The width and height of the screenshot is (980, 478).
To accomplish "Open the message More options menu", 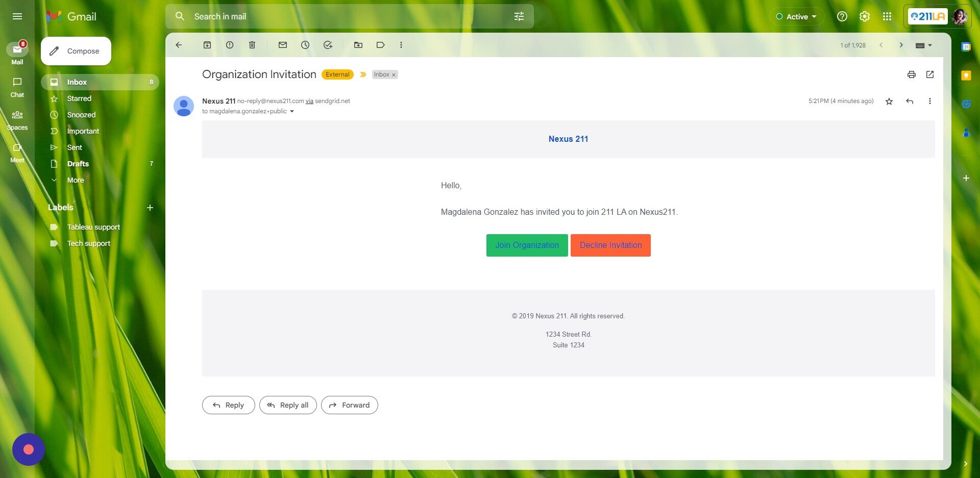I will coord(930,101).
